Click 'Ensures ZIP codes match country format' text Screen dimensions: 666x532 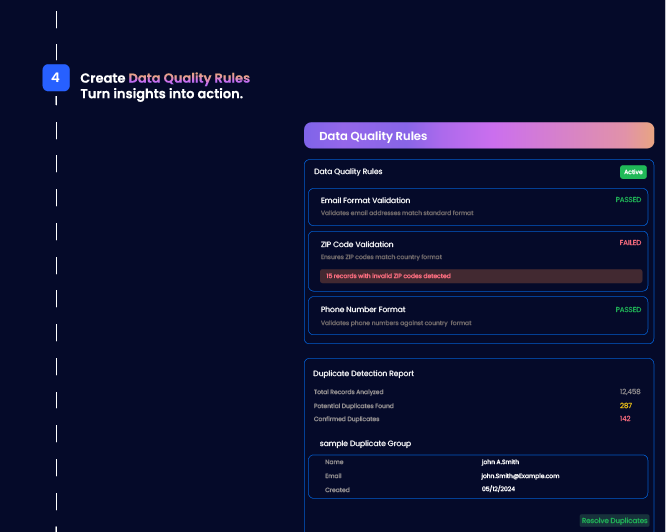[x=381, y=257]
